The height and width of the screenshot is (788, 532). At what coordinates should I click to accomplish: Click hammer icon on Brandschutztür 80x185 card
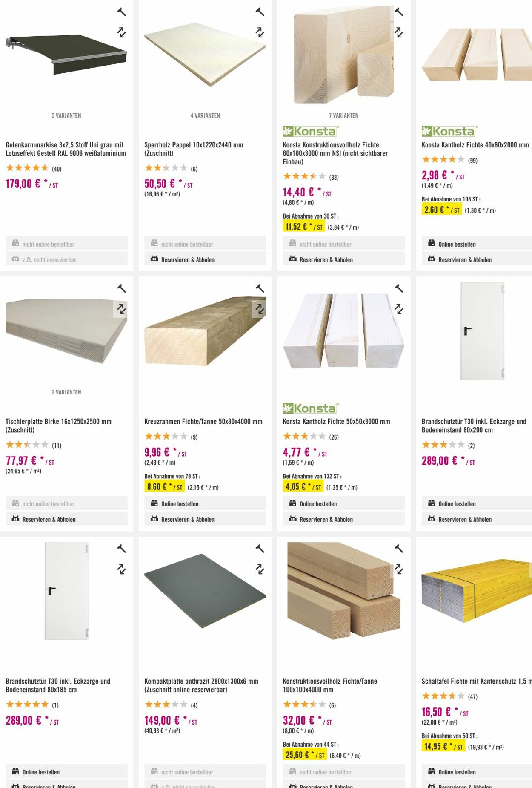122,549
